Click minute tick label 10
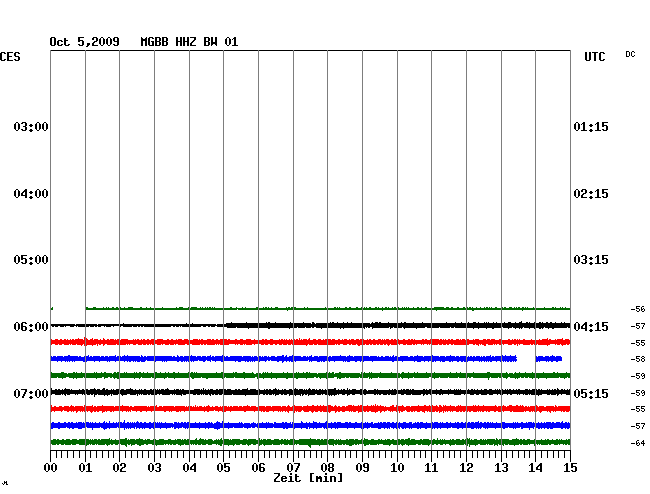Screen dimensions: 650x494 click(397, 468)
